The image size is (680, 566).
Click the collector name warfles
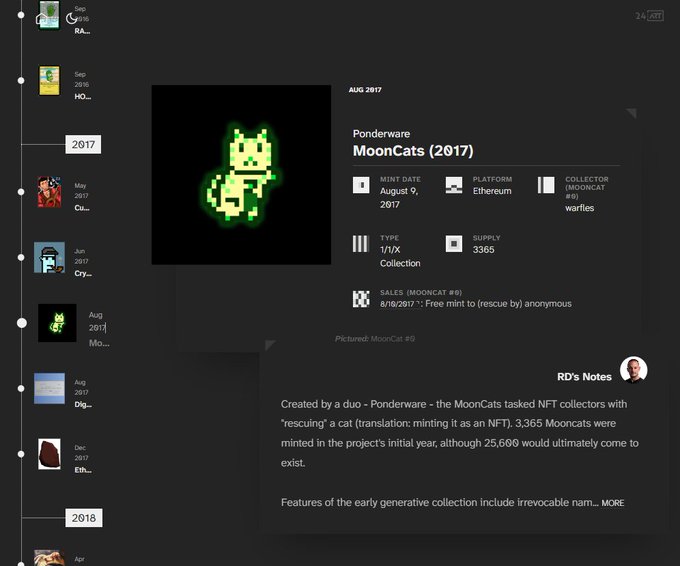click(579, 208)
